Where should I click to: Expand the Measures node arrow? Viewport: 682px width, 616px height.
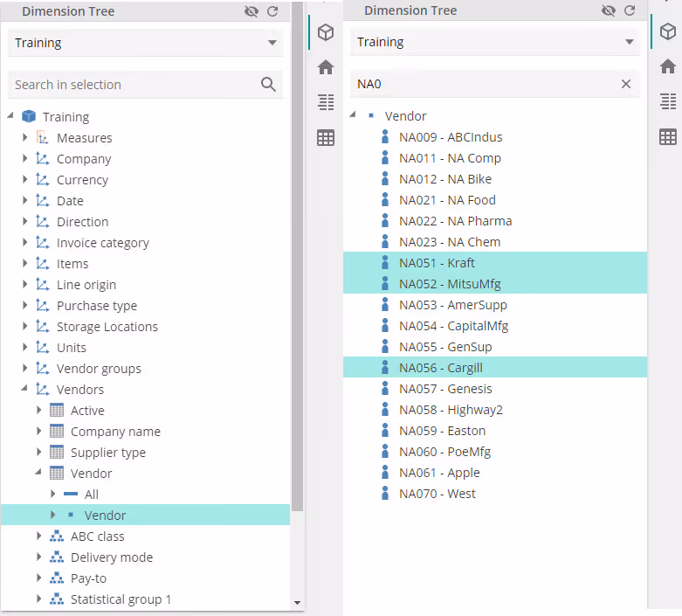coord(25,138)
